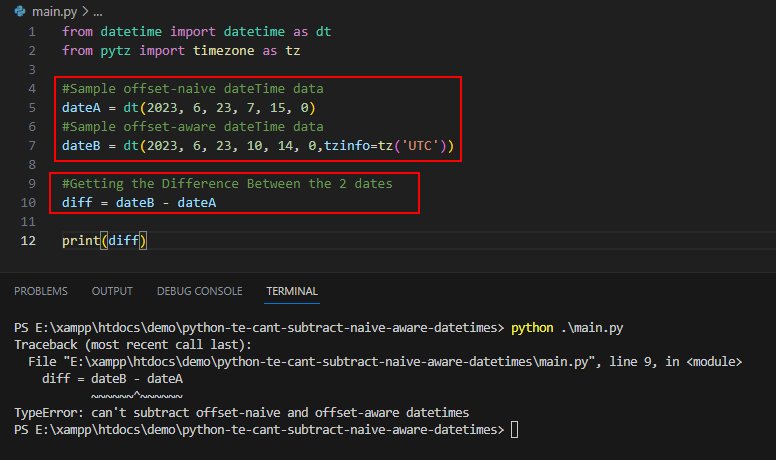Click line number 5 in the gutter
Image resolution: width=776 pixels, height=460 pixels.
pyautogui.click(x=32, y=107)
